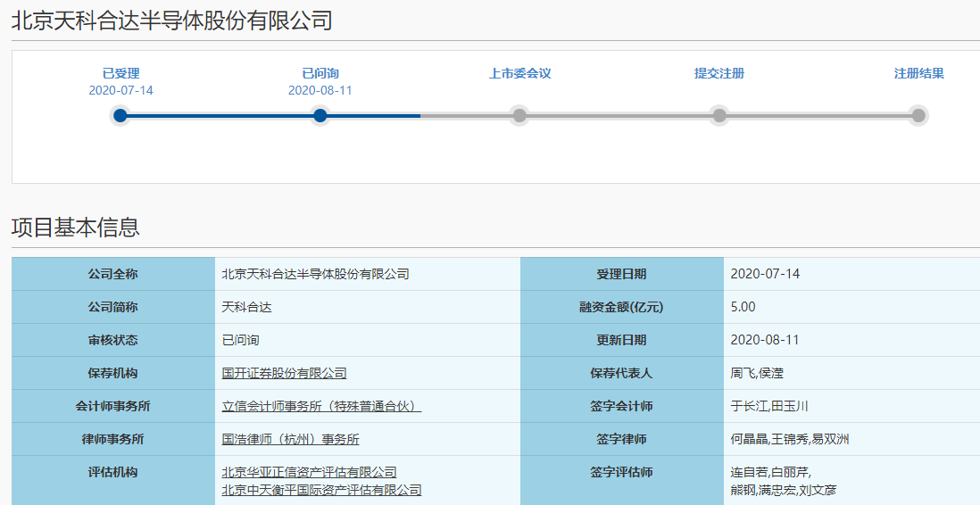Click the 已受理 stage label
The image size is (980, 505).
[120, 73]
